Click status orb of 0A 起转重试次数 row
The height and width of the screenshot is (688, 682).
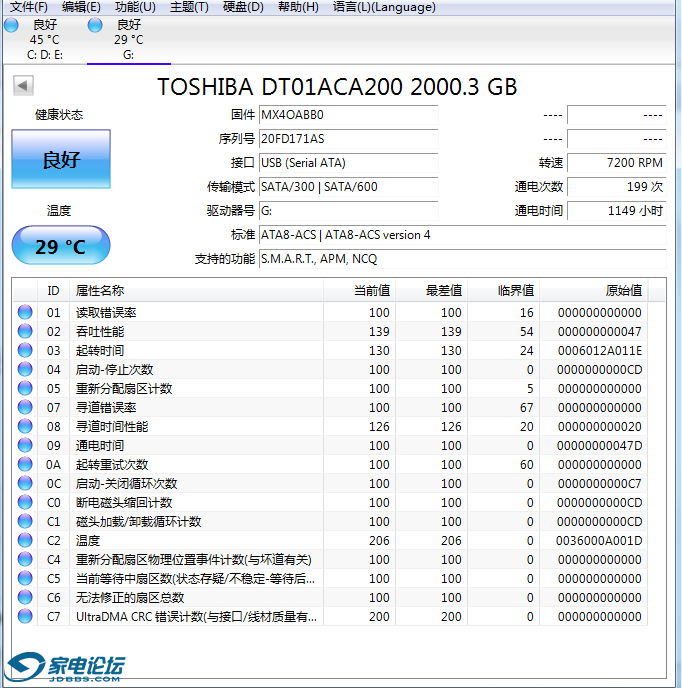pyautogui.click(x=25, y=464)
